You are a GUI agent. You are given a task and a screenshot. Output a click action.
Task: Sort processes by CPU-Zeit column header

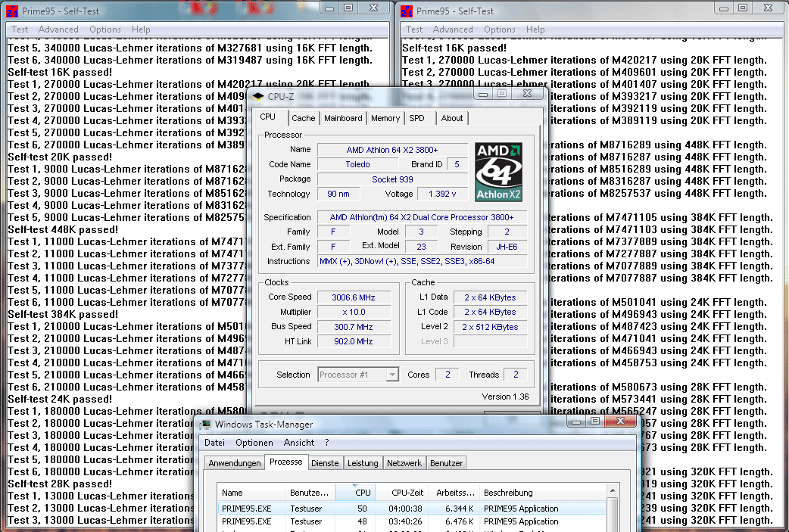401,493
